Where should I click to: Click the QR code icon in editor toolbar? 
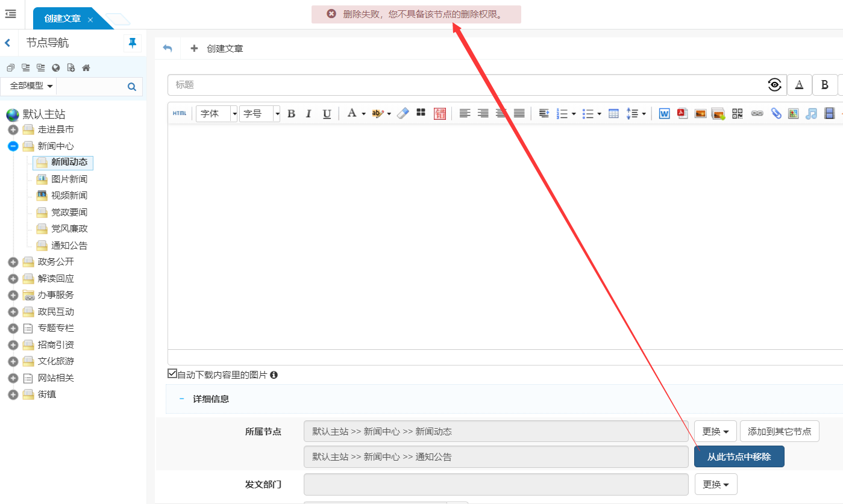[738, 113]
